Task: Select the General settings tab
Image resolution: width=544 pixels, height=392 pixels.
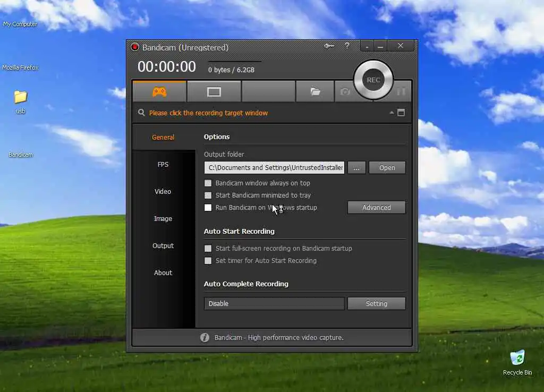Action: pyautogui.click(x=163, y=138)
